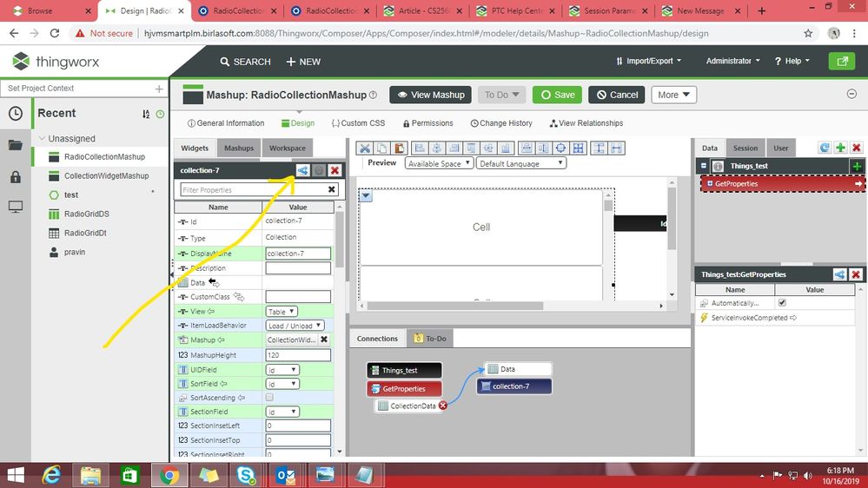The width and height of the screenshot is (868, 488).
Task: Click the Paste icon in design toolbar
Action: click(x=399, y=148)
